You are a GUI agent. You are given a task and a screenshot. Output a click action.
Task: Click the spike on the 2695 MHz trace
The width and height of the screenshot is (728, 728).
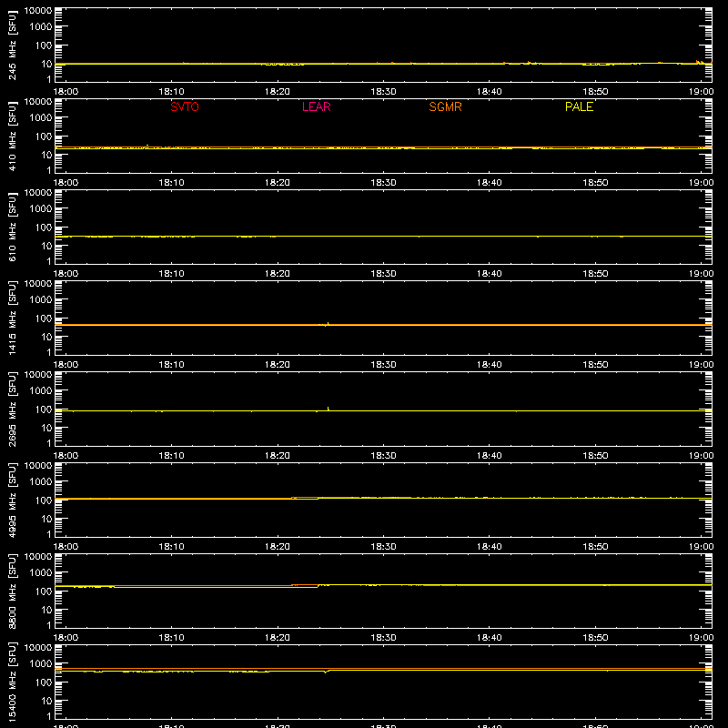click(329, 409)
